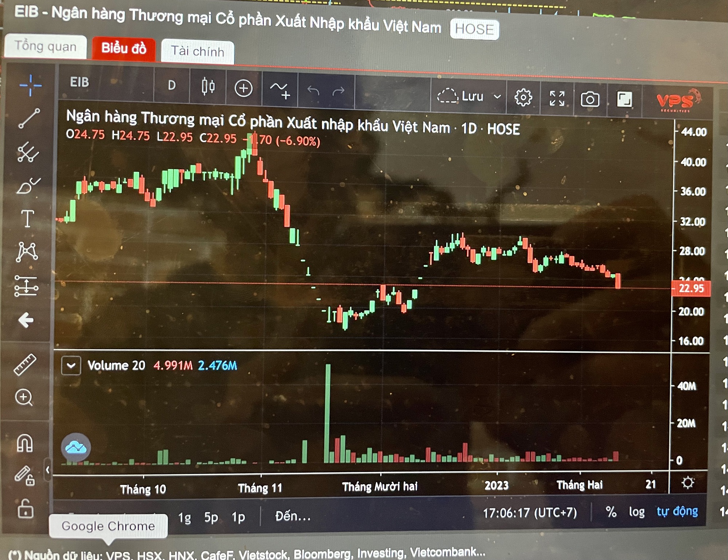Collapse the Volume 20 indicator legend
The width and height of the screenshot is (728, 560).
(x=71, y=365)
